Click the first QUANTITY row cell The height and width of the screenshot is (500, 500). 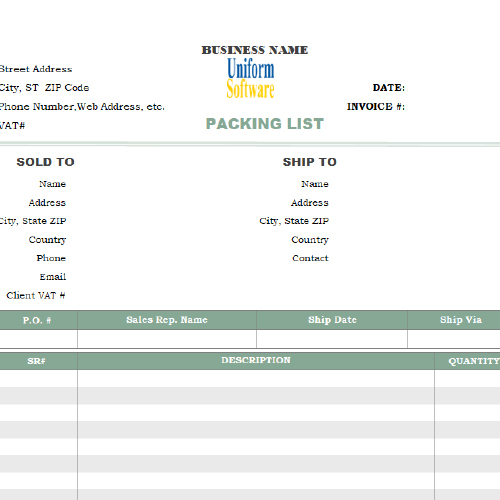tap(467, 378)
